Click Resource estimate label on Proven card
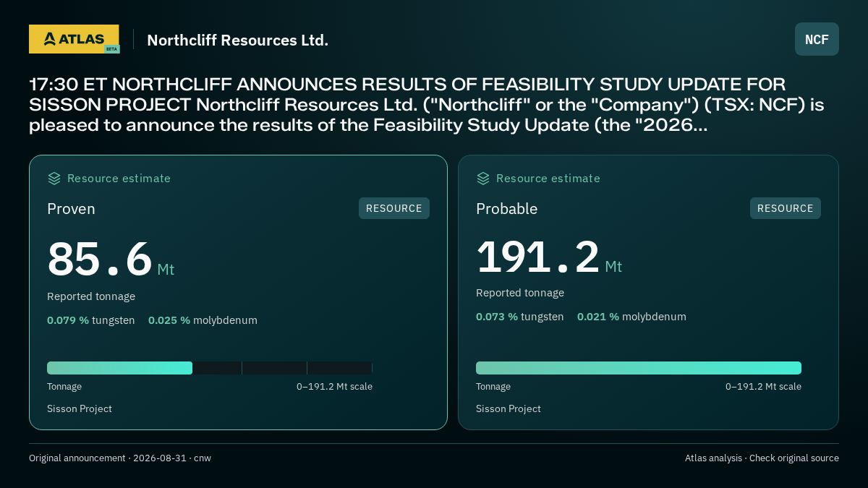The height and width of the screenshot is (488, 868). coord(119,179)
